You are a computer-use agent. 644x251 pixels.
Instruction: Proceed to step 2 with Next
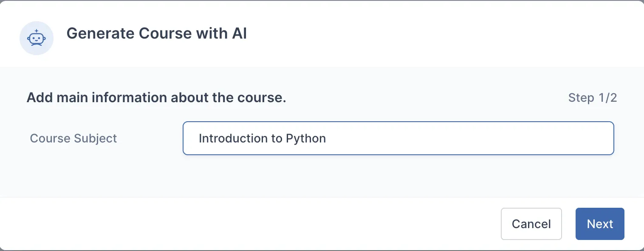pyautogui.click(x=599, y=224)
